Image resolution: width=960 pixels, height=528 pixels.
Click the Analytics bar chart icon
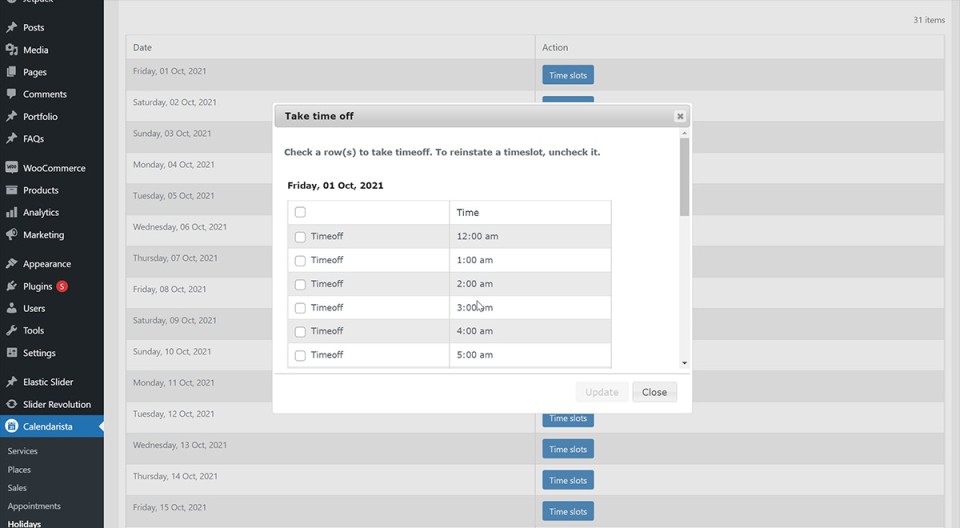pos(12,213)
